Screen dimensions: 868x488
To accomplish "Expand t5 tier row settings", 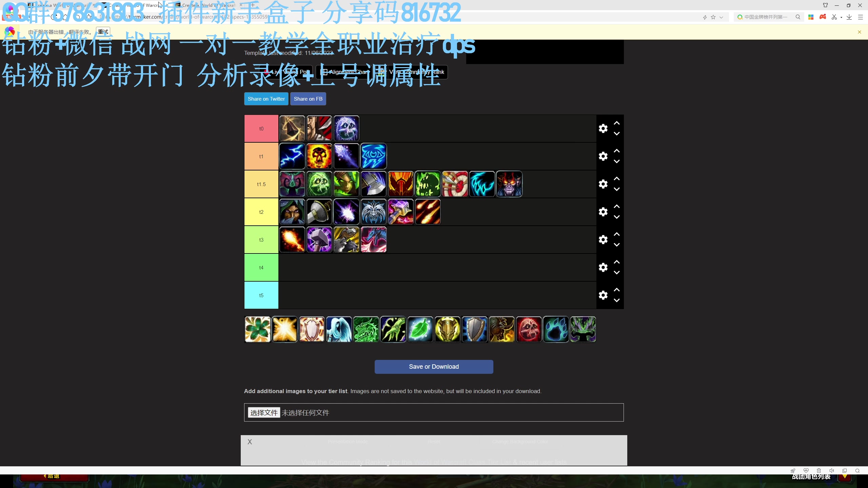I will (603, 295).
